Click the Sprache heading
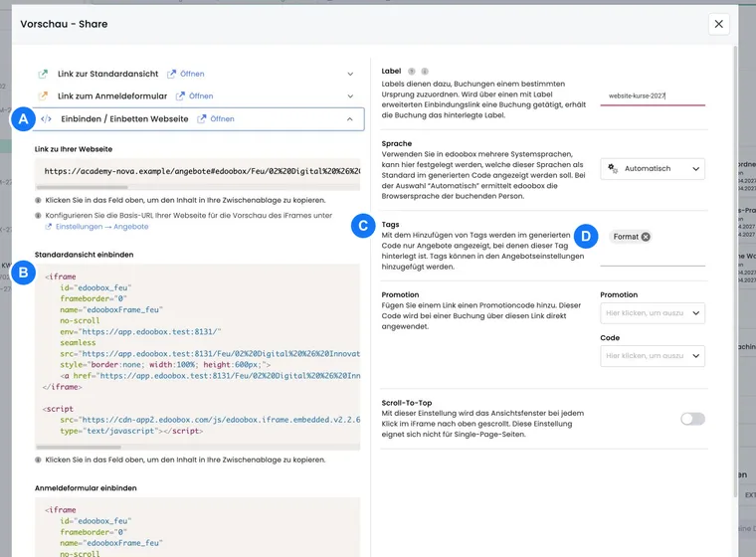Image resolution: width=756 pixels, height=557 pixels. point(396,143)
